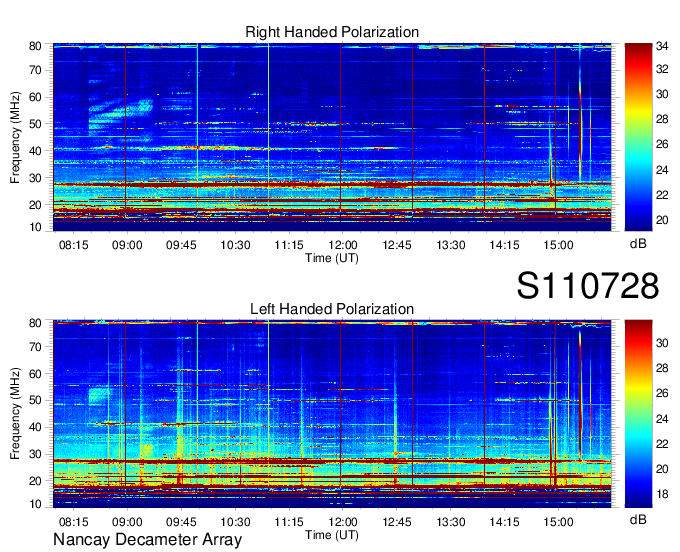Click 60 MHz tick on Right Handed frequency axis
Screen dimensions: 680x552
(x=35, y=97)
